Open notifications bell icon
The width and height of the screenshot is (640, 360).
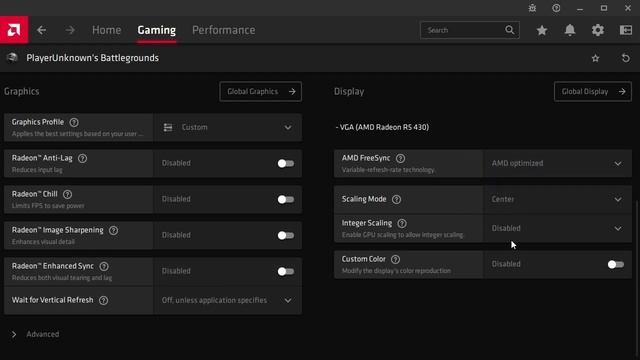pyautogui.click(x=570, y=30)
